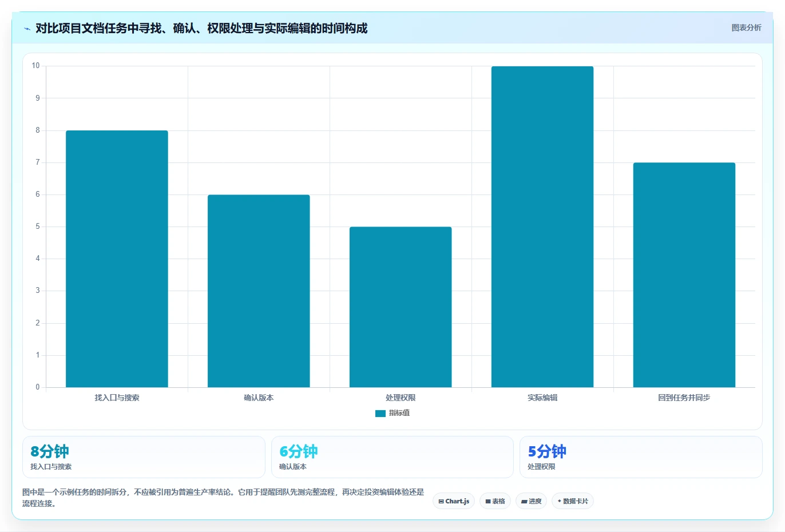
Task: Click the 数据卡片 tag chip
Action: click(573, 501)
